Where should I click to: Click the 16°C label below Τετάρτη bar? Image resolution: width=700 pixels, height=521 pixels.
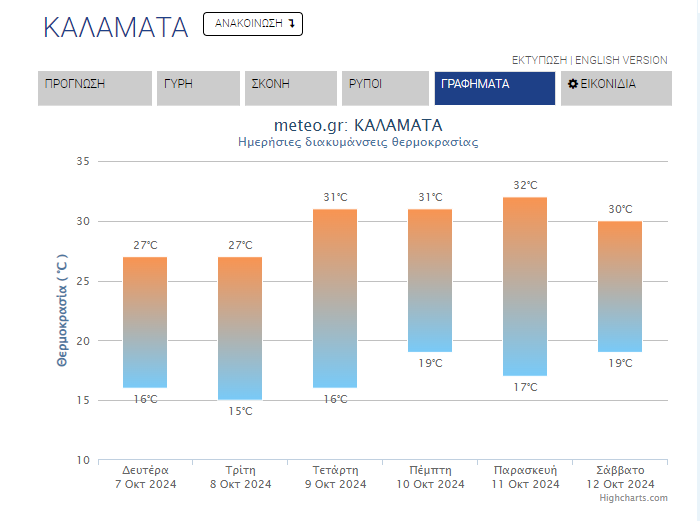(335, 399)
